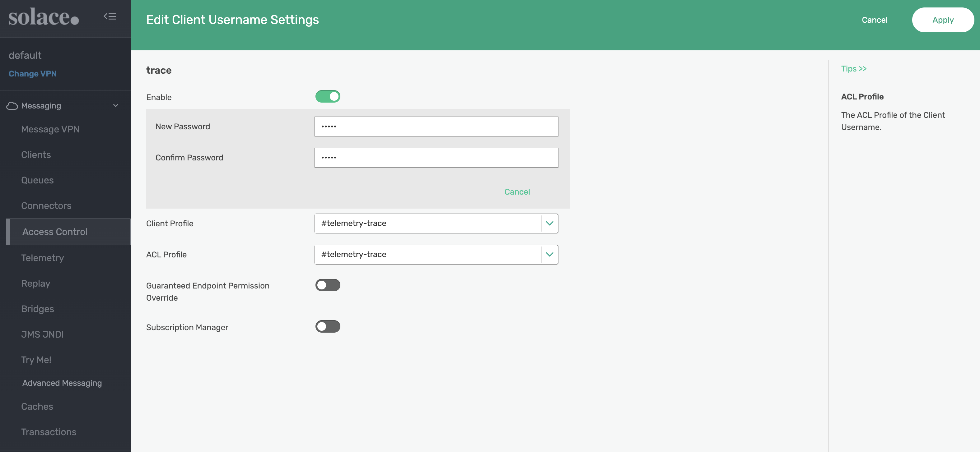Go to Queues in the sidebar

click(37, 180)
